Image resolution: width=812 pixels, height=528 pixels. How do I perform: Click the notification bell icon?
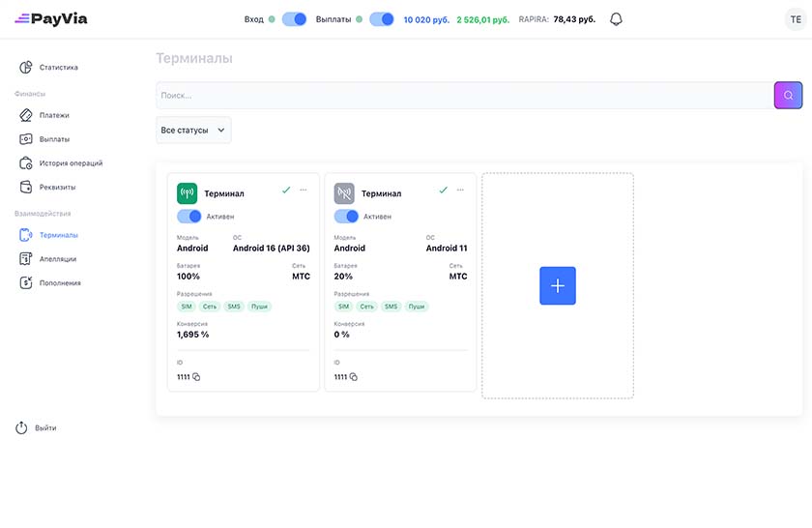(616, 19)
